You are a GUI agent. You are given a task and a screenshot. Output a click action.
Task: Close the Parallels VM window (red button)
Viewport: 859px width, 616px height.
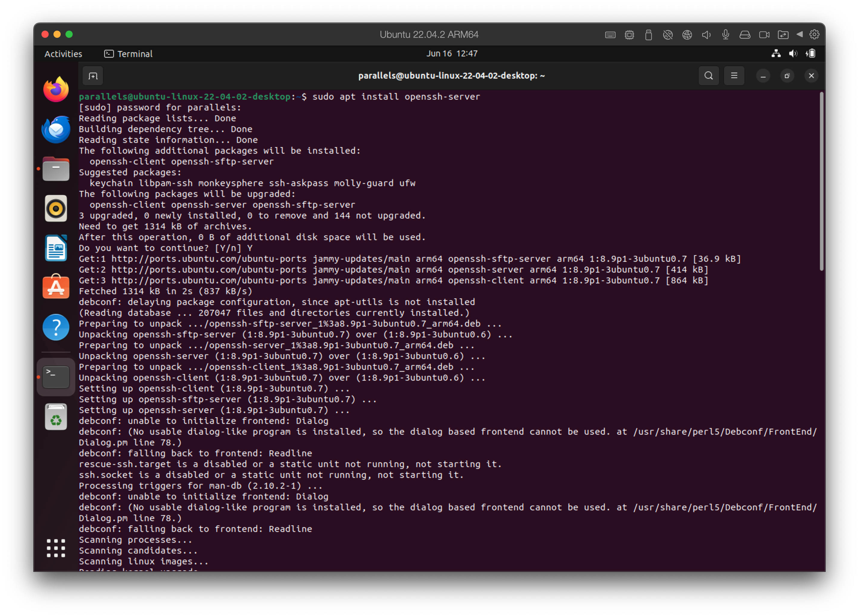[45, 35]
